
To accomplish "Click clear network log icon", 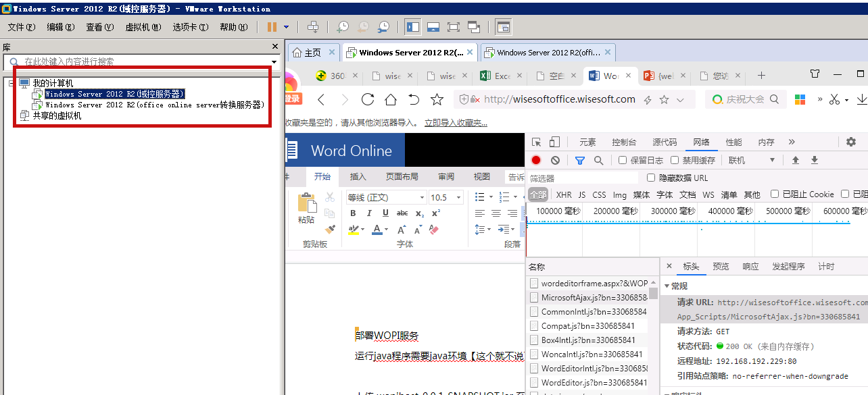I will [x=555, y=160].
